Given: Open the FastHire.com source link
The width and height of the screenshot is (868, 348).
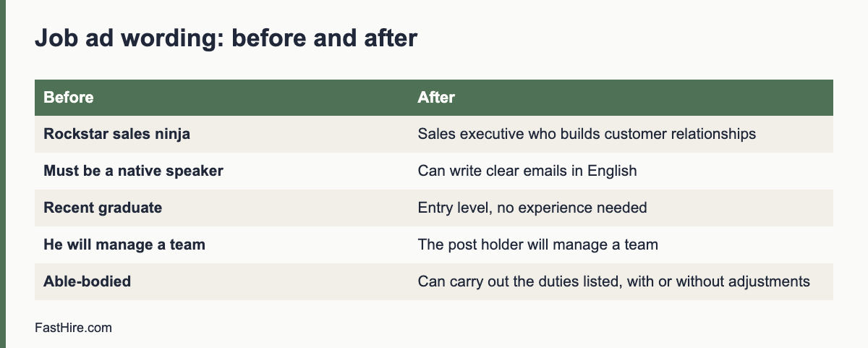Looking at the screenshot, I should click(x=73, y=328).
